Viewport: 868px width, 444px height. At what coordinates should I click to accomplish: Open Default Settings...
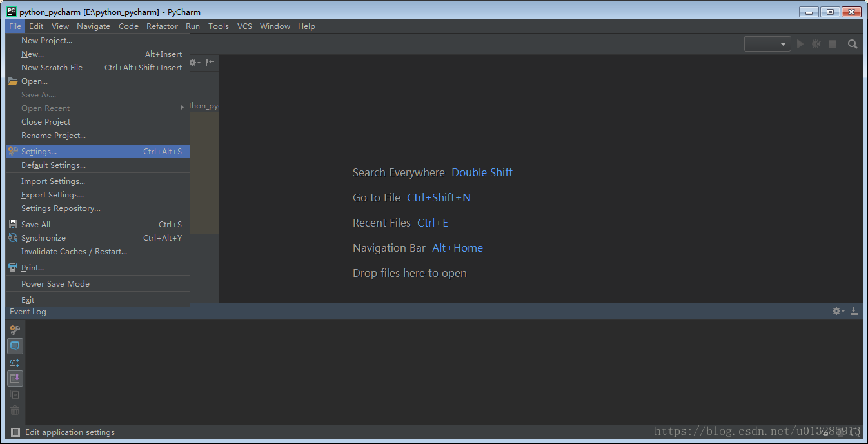pyautogui.click(x=97, y=165)
